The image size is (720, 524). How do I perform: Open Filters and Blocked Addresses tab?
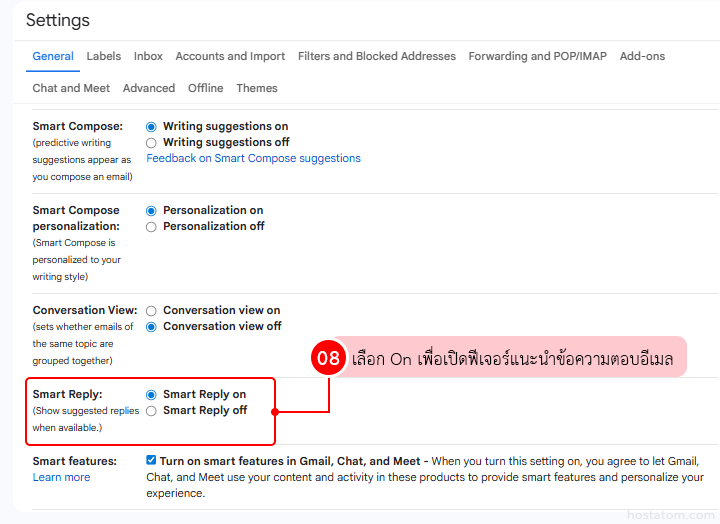tap(377, 56)
